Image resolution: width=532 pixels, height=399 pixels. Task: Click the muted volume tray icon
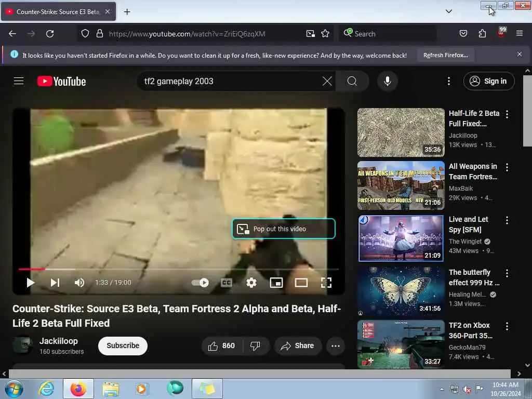tap(467, 390)
